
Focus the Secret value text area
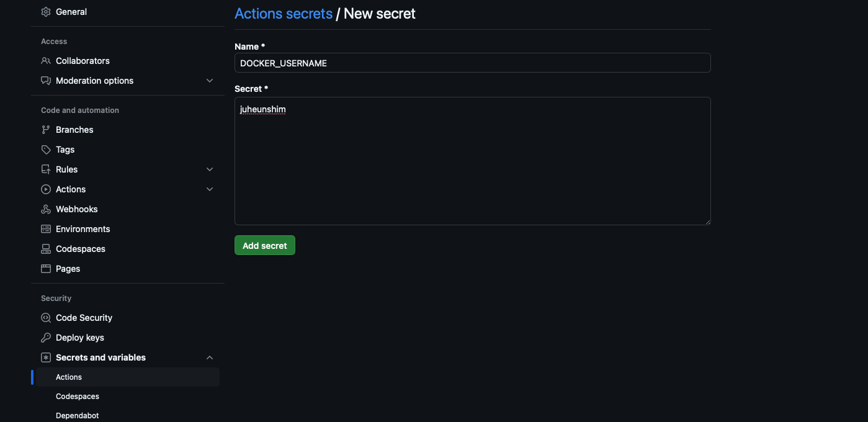[472, 161]
